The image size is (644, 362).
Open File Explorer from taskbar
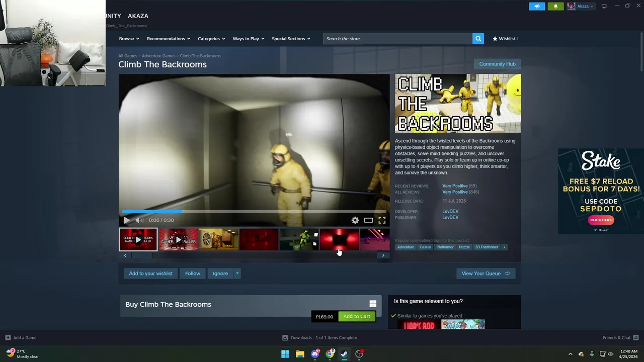300,354
